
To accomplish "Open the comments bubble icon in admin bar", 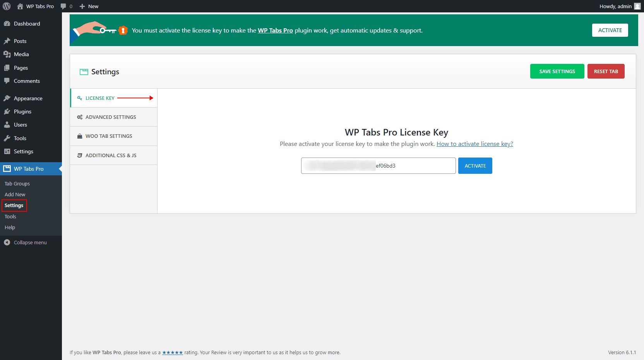I will click(x=63, y=6).
